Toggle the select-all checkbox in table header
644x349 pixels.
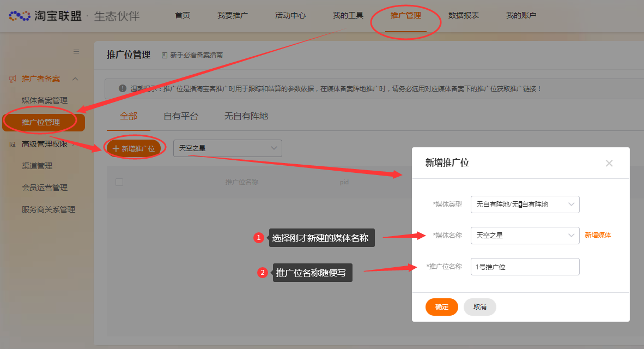(119, 182)
